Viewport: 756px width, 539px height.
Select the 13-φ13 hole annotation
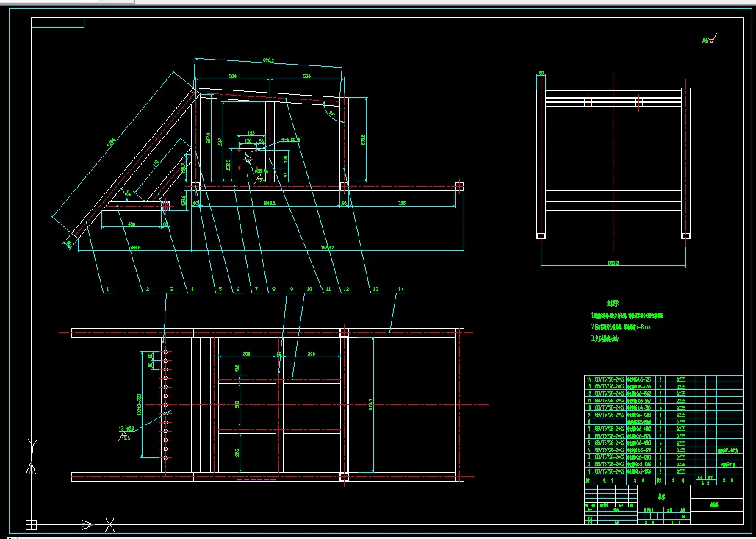click(126, 429)
